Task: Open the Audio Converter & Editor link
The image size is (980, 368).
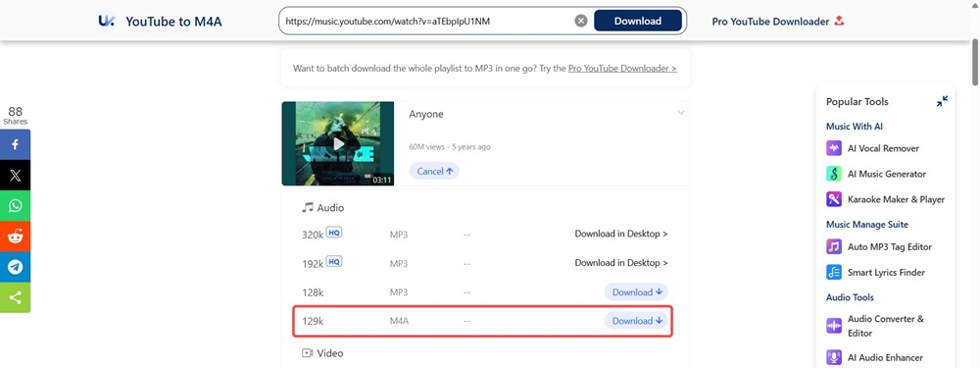Action: pyautogui.click(x=886, y=326)
